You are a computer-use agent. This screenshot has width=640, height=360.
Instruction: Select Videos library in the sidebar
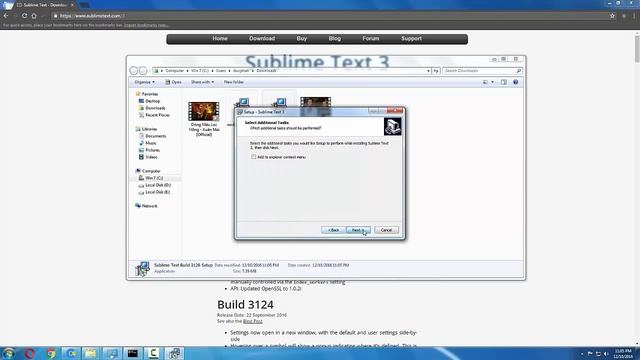148,157
